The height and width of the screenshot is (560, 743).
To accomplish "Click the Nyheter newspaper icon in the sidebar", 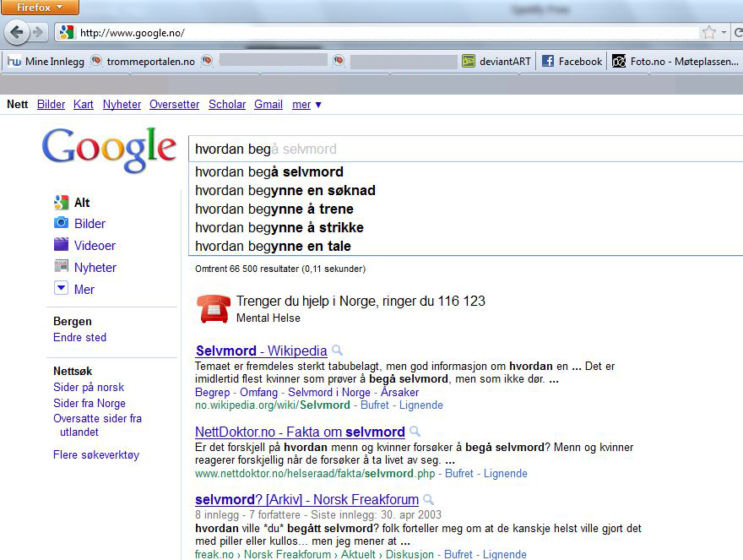I will (61, 266).
